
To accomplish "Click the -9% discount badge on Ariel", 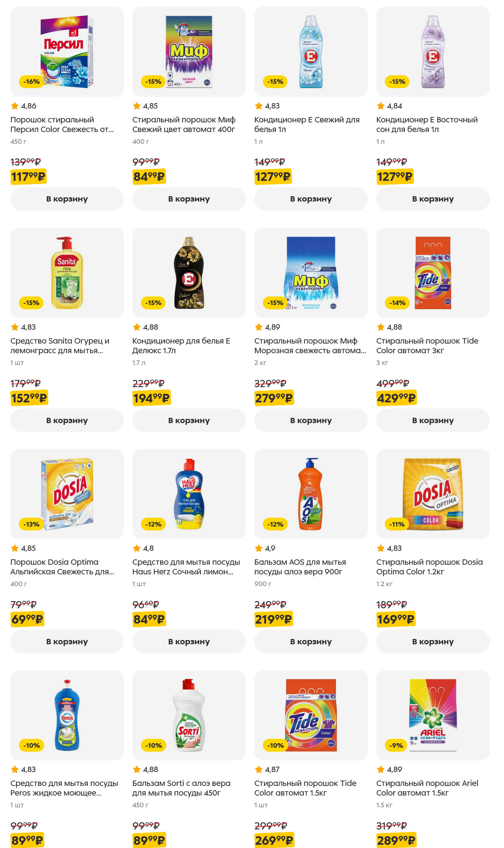I will click(396, 745).
